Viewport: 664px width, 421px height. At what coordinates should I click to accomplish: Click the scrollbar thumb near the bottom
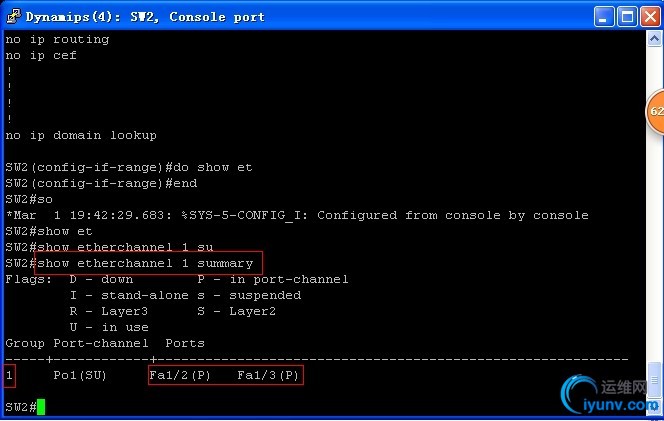(x=654, y=379)
